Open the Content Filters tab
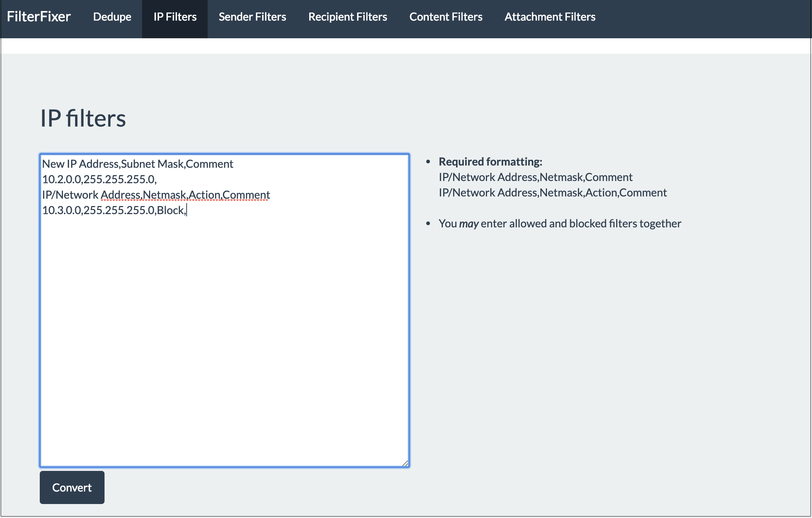This screenshot has height=518, width=812. pyautogui.click(x=446, y=17)
